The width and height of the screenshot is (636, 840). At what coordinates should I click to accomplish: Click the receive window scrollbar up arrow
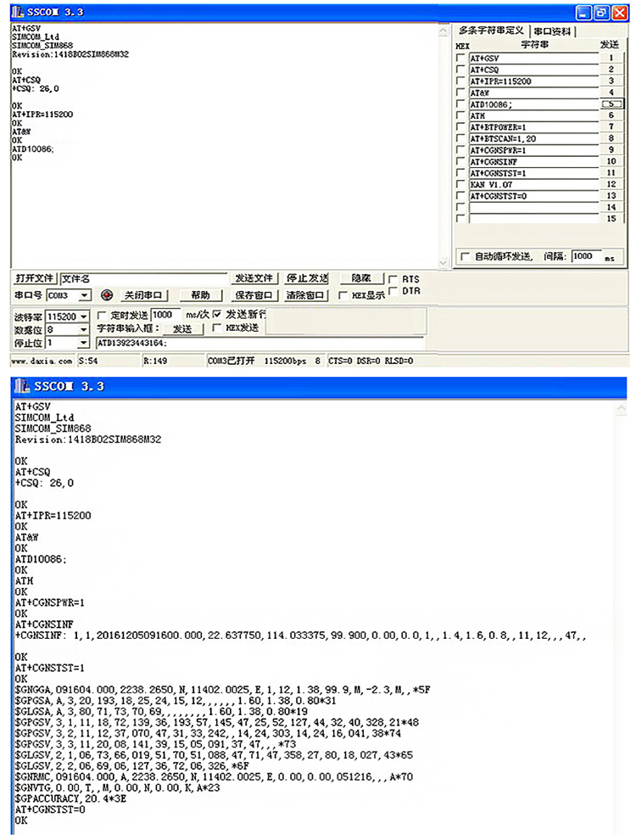441,31
